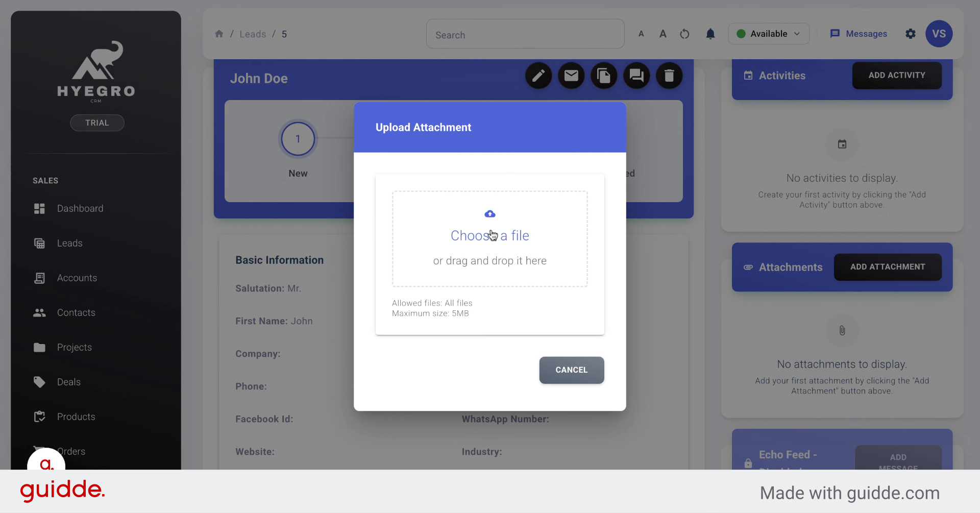Screen dimensions: 980x513
Task: Click the Add Attachment button
Action: coord(888,267)
